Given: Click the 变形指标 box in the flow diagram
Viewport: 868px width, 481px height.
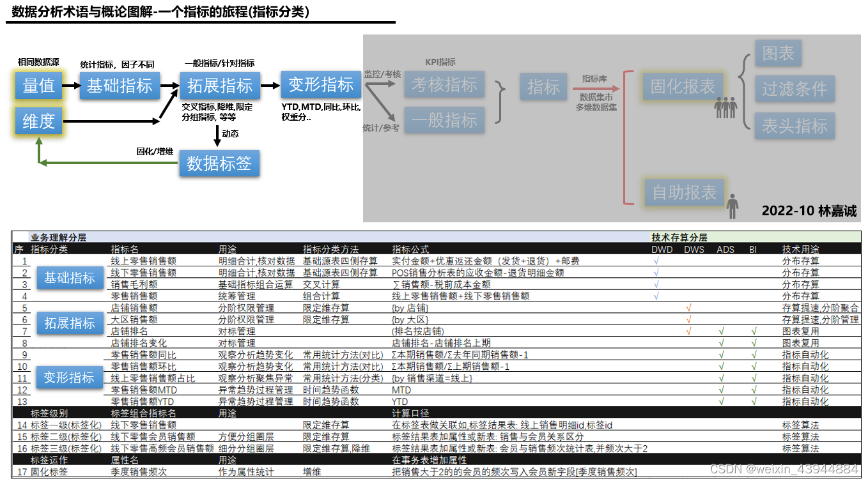Looking at the screenshot, I should pyautogui.click(x=321, y=85).
